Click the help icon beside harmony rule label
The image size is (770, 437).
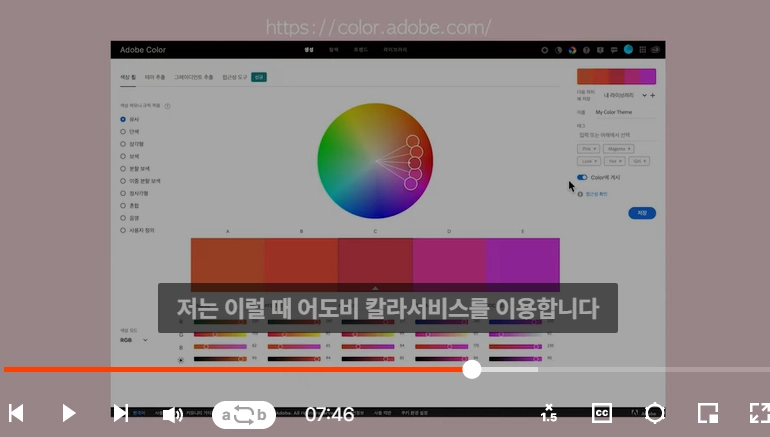pyautogui.click(x=167, y=106)
